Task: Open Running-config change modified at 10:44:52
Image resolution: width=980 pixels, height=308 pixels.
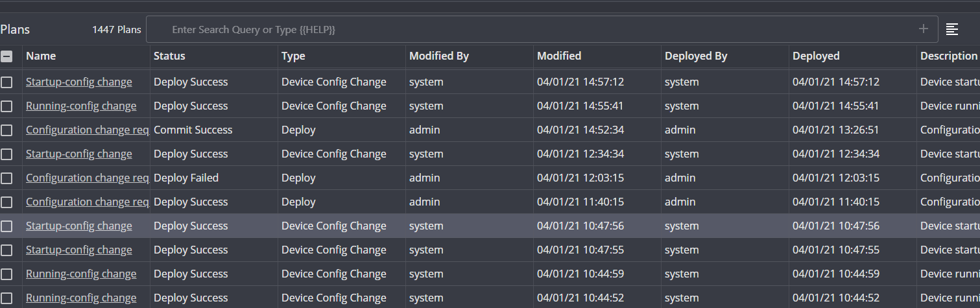Action: point(81,298)
